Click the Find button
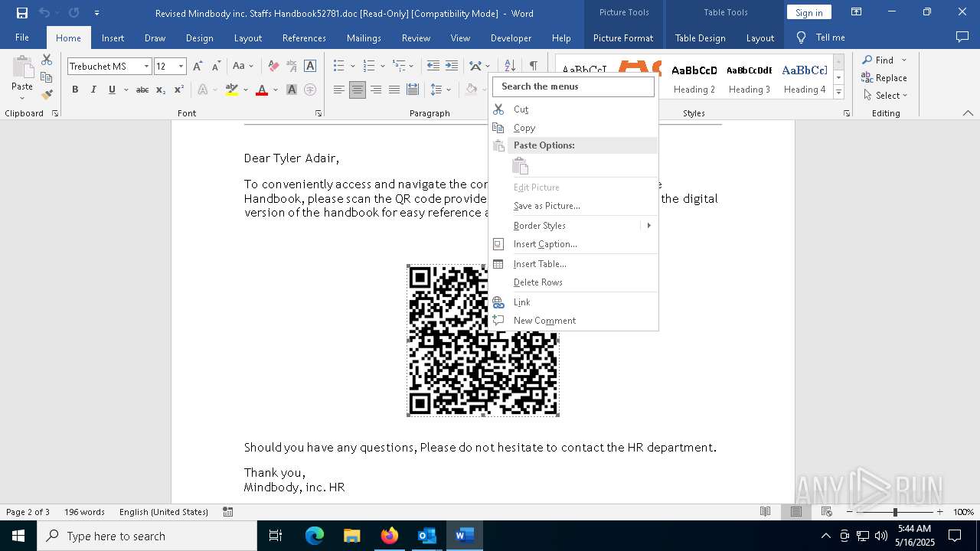 878,60
